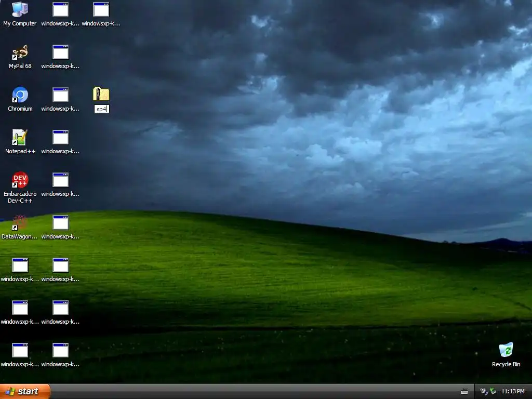Image resolution: width=532 pixels, height=399 pixels.
Task: Click the green network tray icon
Action: pyautogui.click(x=494, y=391)
